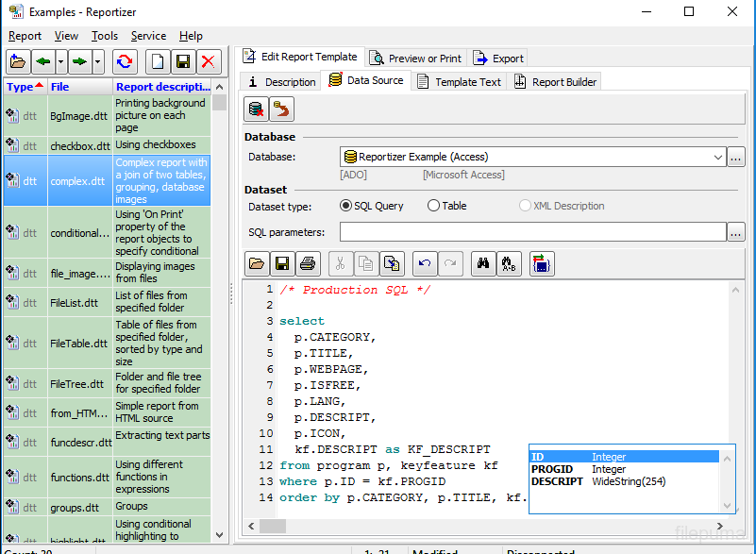Viewport: 756px width, 554px height.
Task: Click the undo icon in SQL editor toolbar
Action: click(426, 263)
